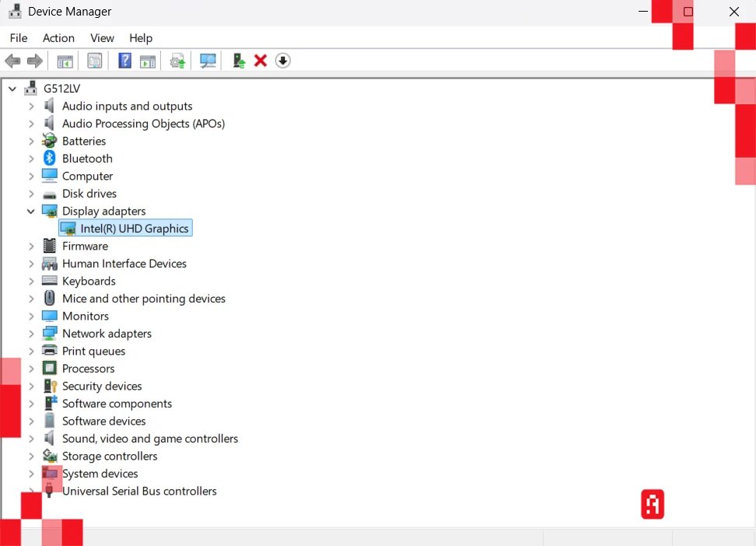Select the Display adapters label

[x=103, y=212]
